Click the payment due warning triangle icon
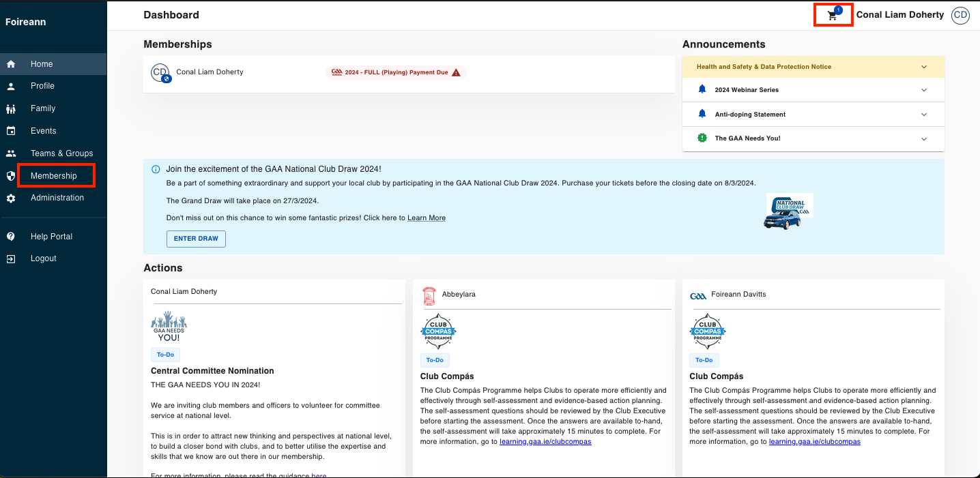Viewport: 980px width, 478px height. (x=456, y=72)
